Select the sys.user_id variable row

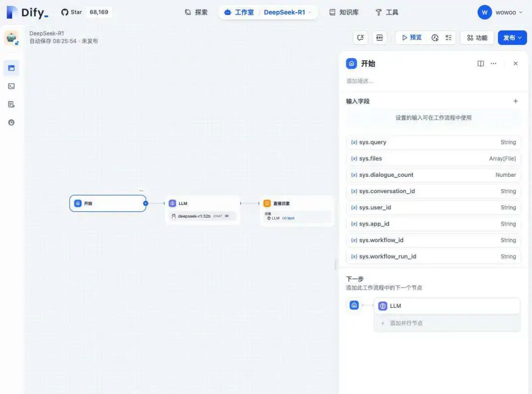433,207
